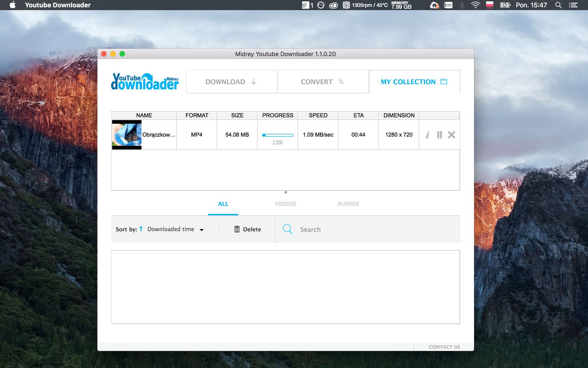Click the battery status icon

(x=505, y=5)
